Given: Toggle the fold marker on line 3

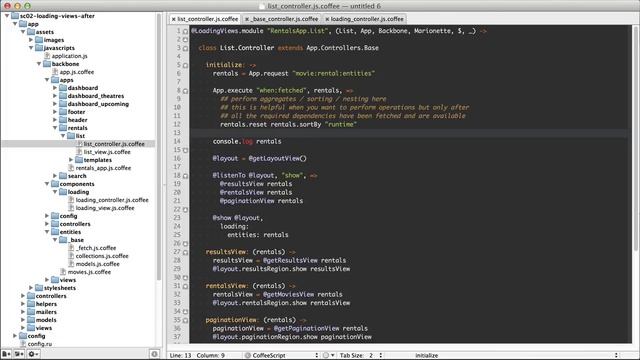Looking at the screenshot, I should pos(185,48).
